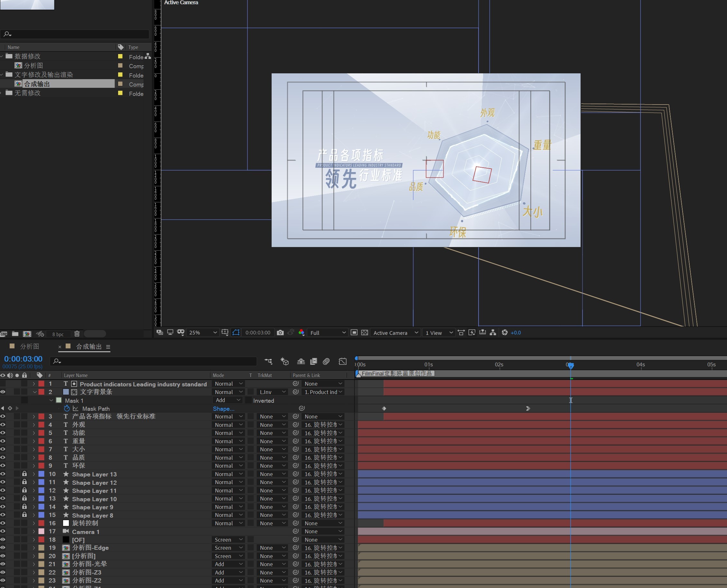Switch to the 合成输出 timeline tab
Screen dimensions: 727x588
point(89,346)
